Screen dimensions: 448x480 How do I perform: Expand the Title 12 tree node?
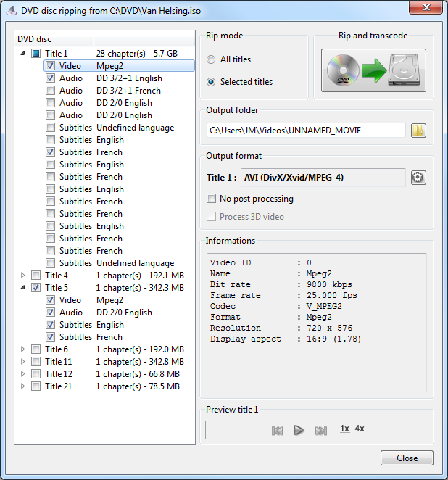tap(22, 373)
